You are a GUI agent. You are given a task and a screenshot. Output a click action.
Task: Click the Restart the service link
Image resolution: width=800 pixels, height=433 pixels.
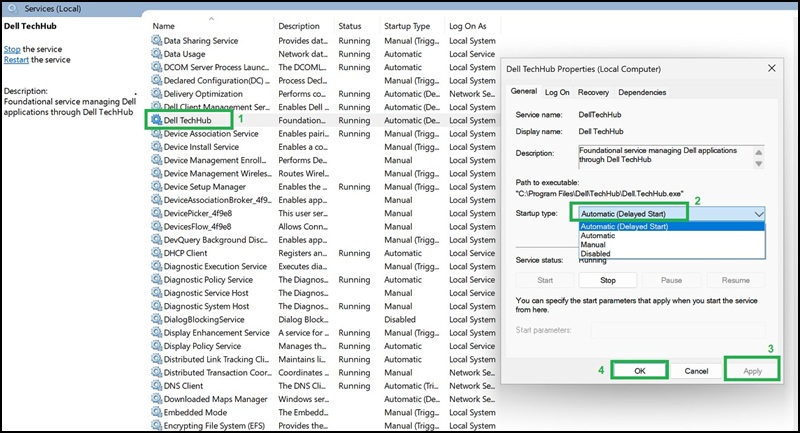[16, 60]
